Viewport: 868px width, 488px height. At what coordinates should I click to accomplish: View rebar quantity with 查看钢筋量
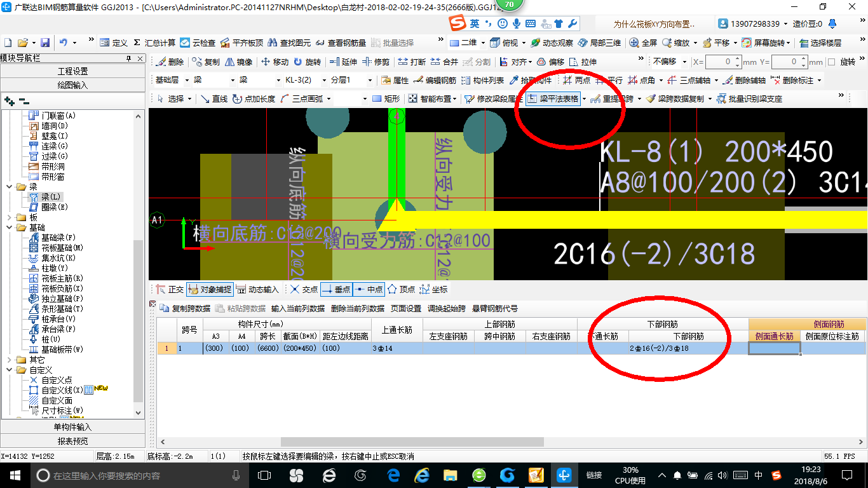[341, 43]
